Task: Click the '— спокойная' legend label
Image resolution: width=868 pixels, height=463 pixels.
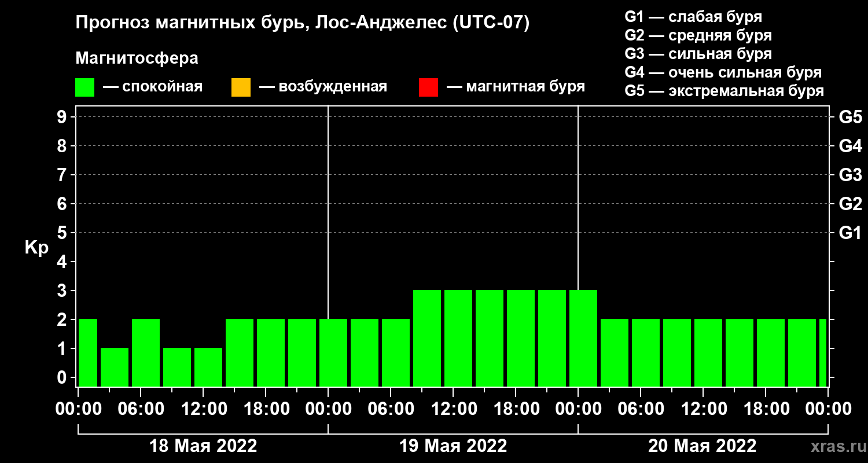Action: pyautogui.click(x=153, y=87)
